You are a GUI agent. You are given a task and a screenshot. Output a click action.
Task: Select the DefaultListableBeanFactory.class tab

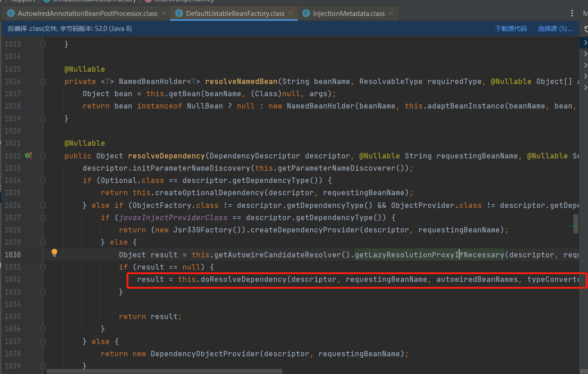[234, 14]
